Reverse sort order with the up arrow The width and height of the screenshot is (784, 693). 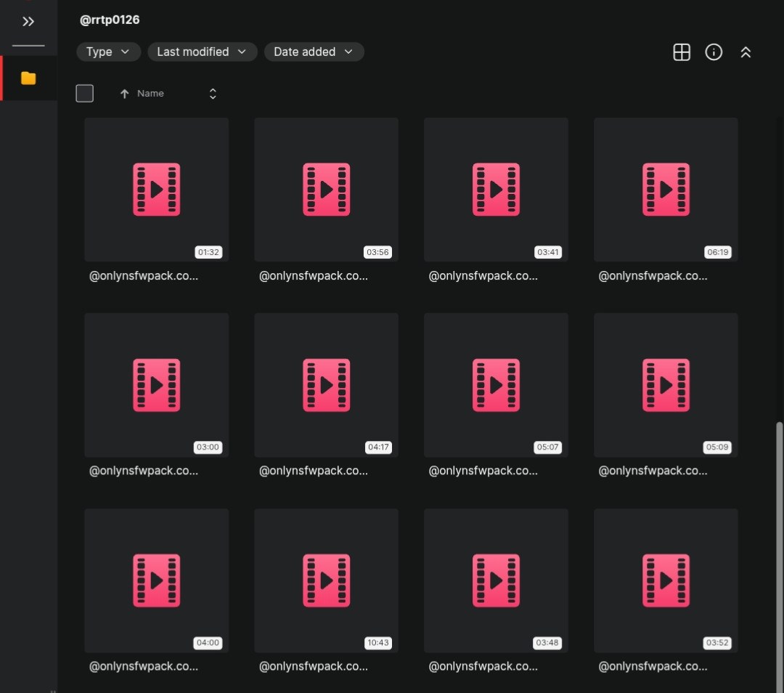point(125,94)
